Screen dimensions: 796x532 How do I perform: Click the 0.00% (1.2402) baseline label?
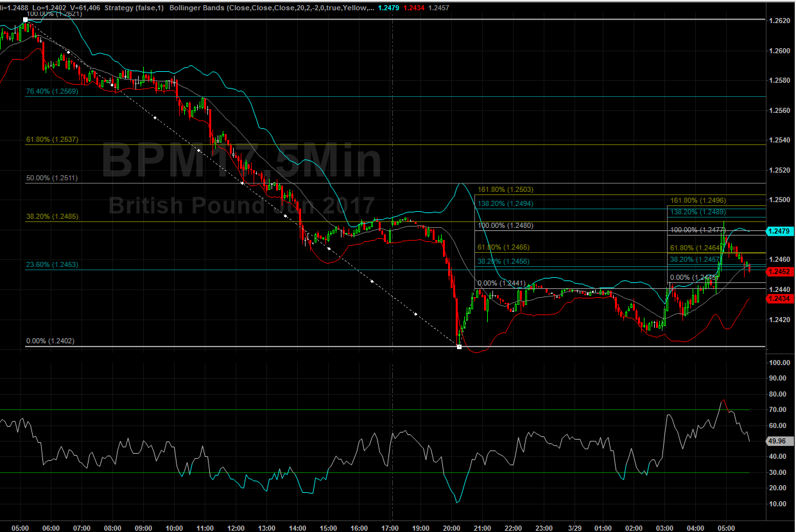pyautogui.click(x=50, y=341)
